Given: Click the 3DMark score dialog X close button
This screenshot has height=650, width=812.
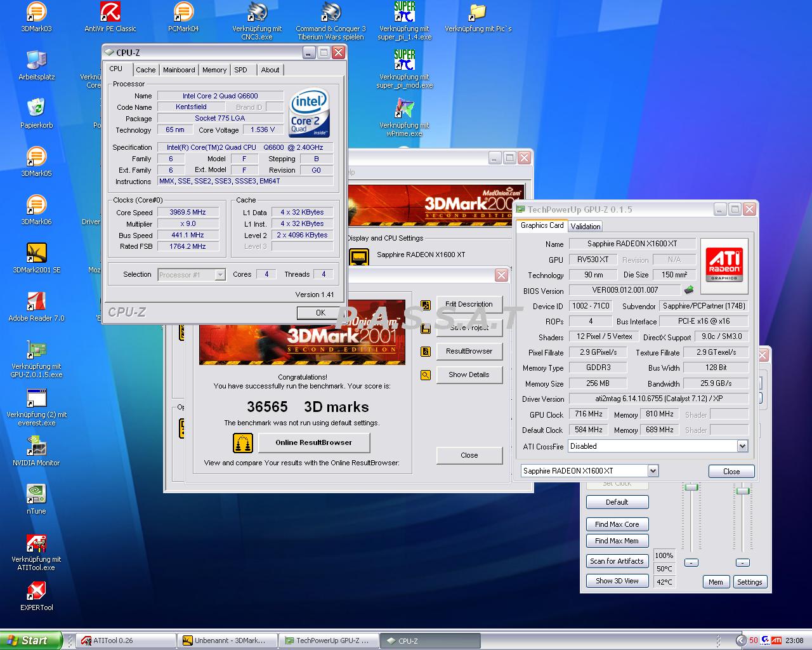Looking at the screenshot, I should [x=501, y=275].
